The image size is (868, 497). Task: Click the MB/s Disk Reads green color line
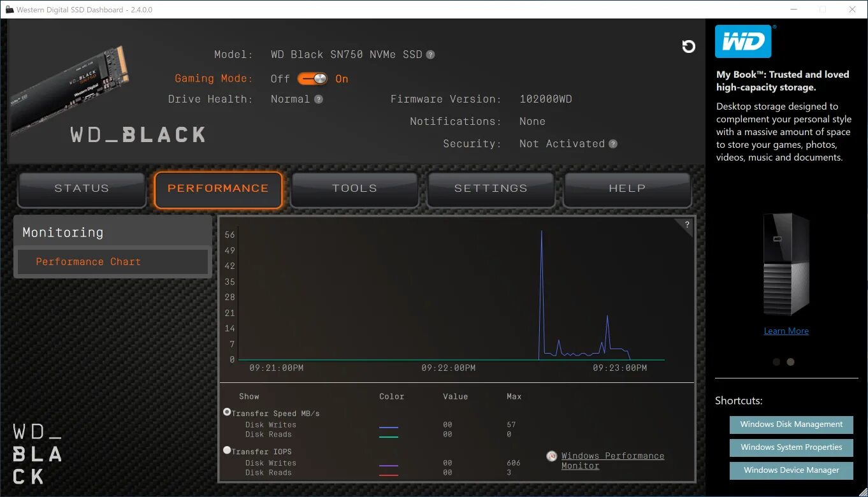pos(388,437)
